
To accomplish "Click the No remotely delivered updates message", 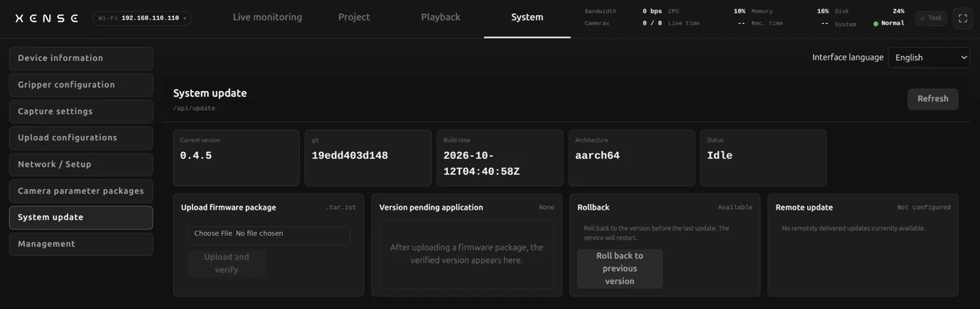I will 853,228.
